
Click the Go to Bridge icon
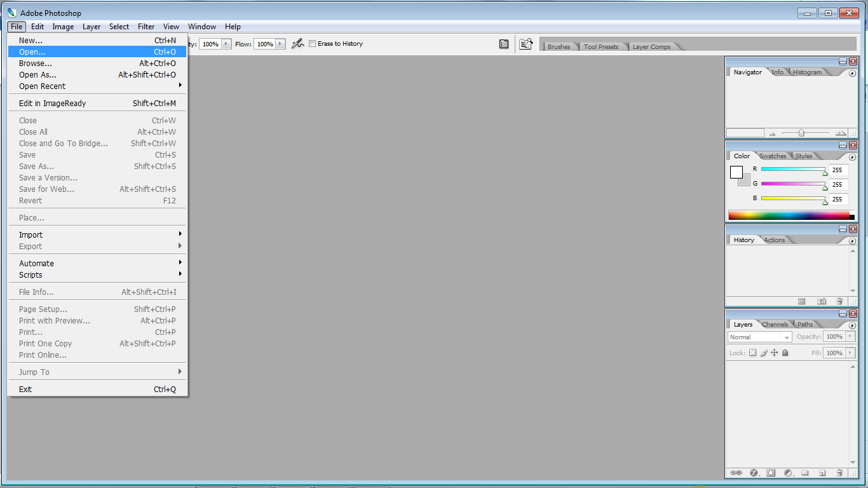point(526,44)
